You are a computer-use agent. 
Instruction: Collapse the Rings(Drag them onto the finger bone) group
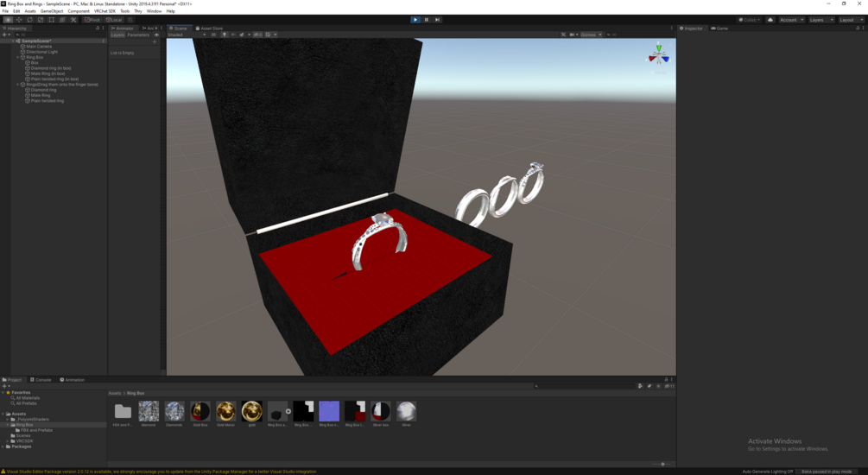pyautogui.click(x=18, y=85)
